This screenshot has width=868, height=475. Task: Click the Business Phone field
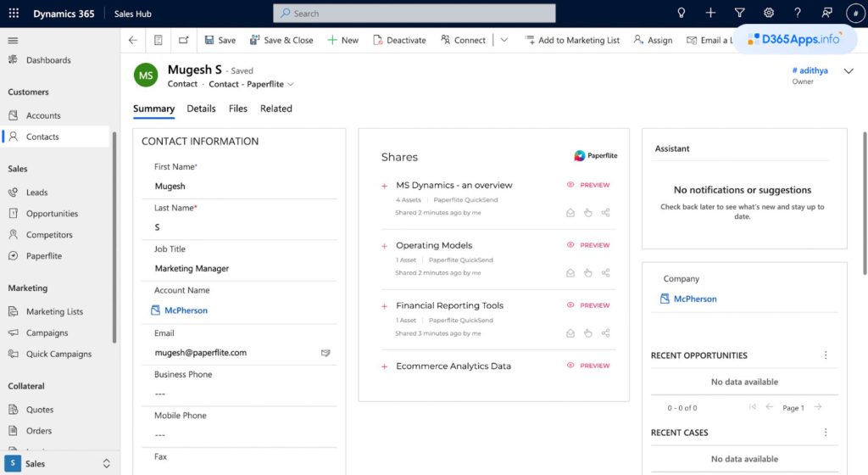coord(239,394)
